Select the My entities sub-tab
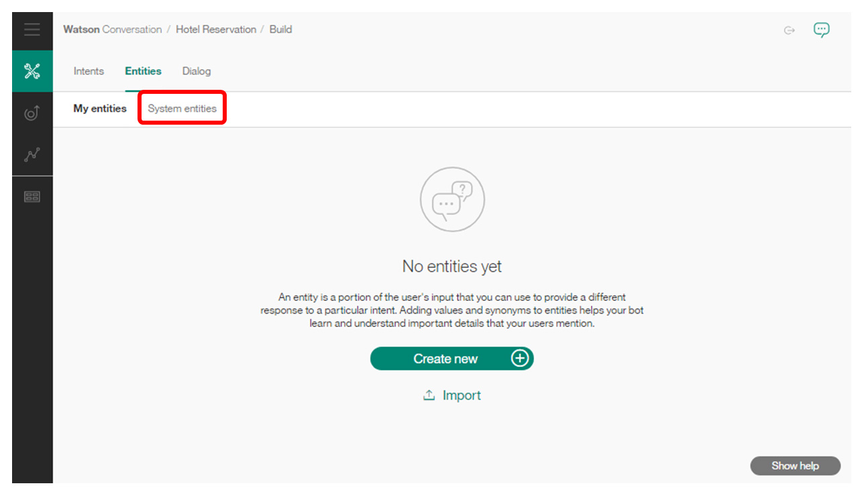Image resolution: width=868 pixels, height=500 pixels. pyautogui.click(x=100, y=108)
